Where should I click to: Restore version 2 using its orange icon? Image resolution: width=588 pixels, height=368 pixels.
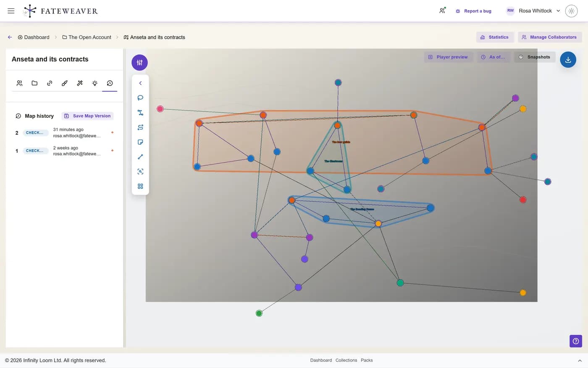click(112, 132)
